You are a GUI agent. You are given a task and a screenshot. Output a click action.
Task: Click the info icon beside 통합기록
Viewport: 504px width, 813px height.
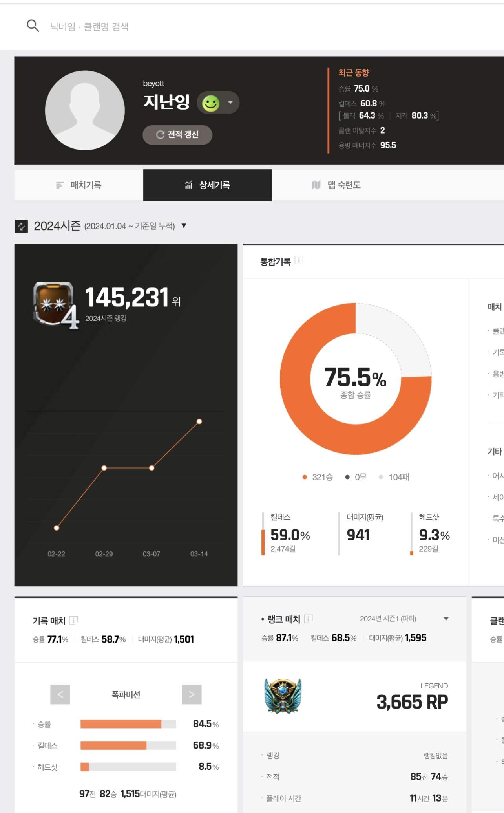299,260
